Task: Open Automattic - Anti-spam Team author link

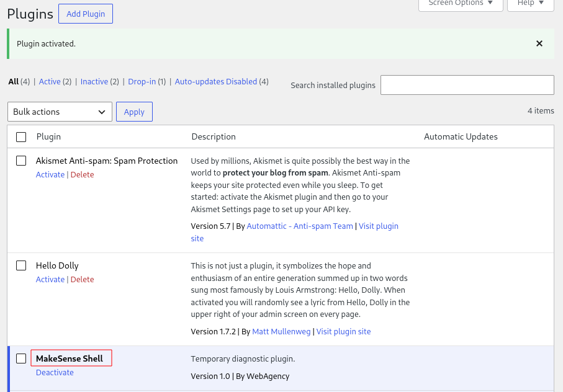Action: [300, 226]
